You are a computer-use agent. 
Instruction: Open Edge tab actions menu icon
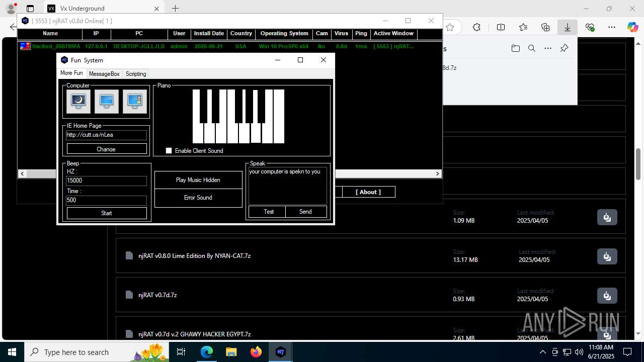pyautogui.click(x=30, y=9)
